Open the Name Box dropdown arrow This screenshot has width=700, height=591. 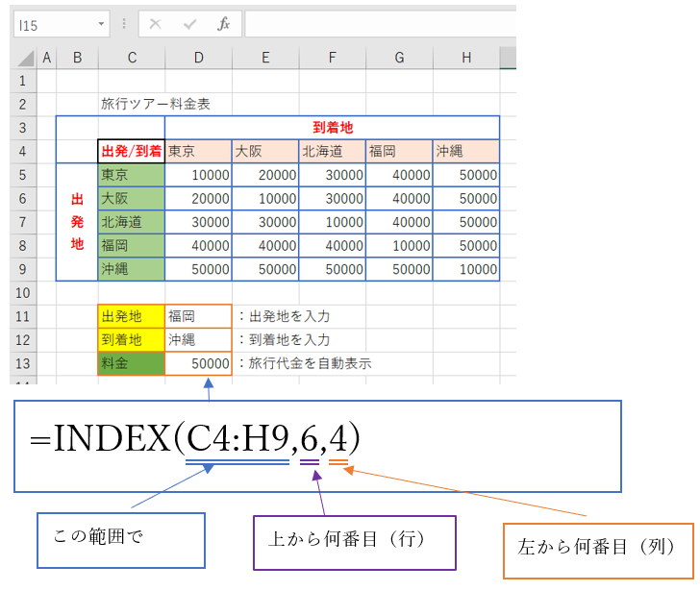click(102, 24)
